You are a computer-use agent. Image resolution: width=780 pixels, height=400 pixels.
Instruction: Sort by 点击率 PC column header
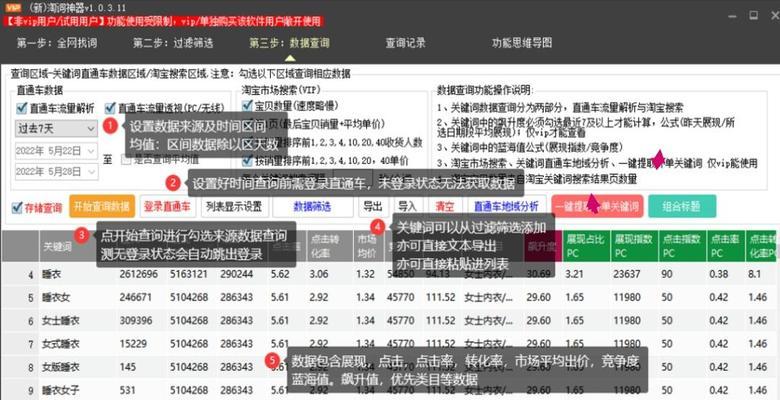pyautogui.click(x=724, y=246)
